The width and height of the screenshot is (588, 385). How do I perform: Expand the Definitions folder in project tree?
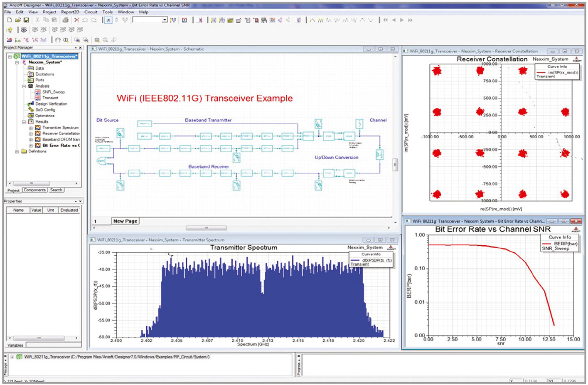point(17,152)
